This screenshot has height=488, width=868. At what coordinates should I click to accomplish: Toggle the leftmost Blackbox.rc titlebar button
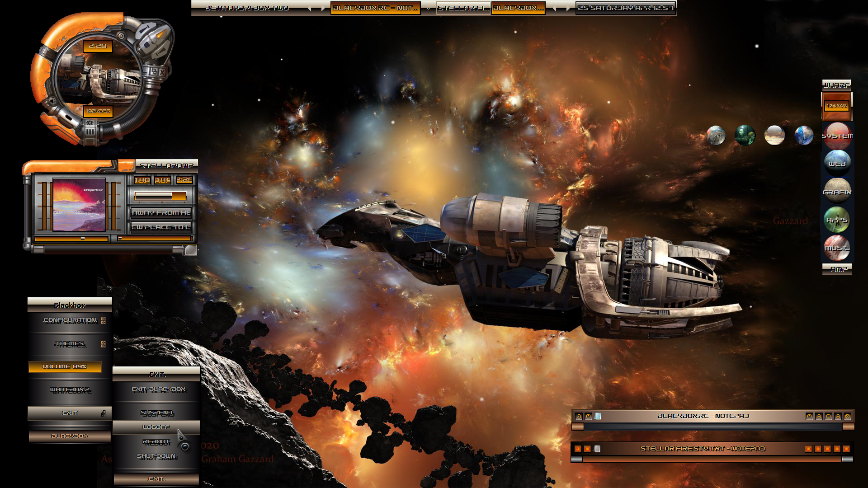click(579, 416)
